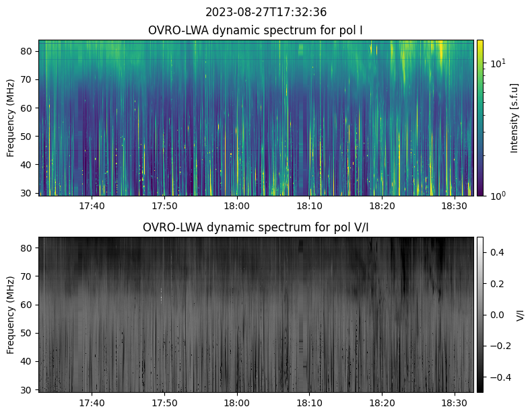Click the 'V/I' colorbar axis label

[520, 314]
